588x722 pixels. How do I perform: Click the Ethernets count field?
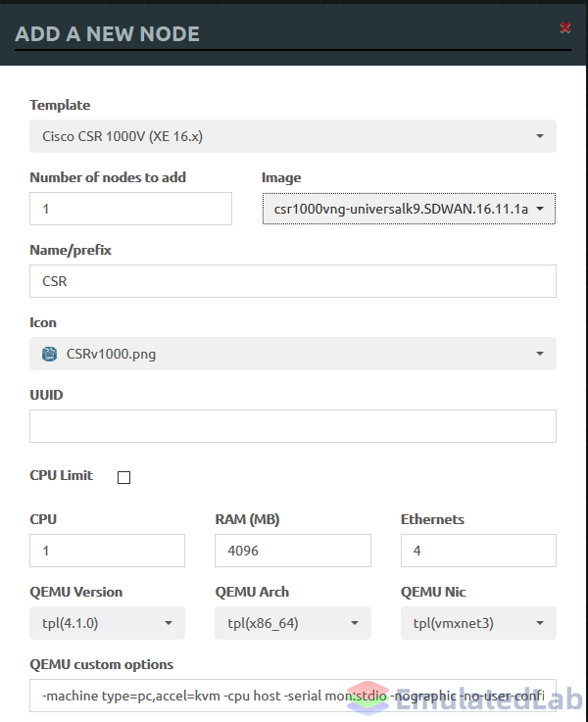point(478,551)
